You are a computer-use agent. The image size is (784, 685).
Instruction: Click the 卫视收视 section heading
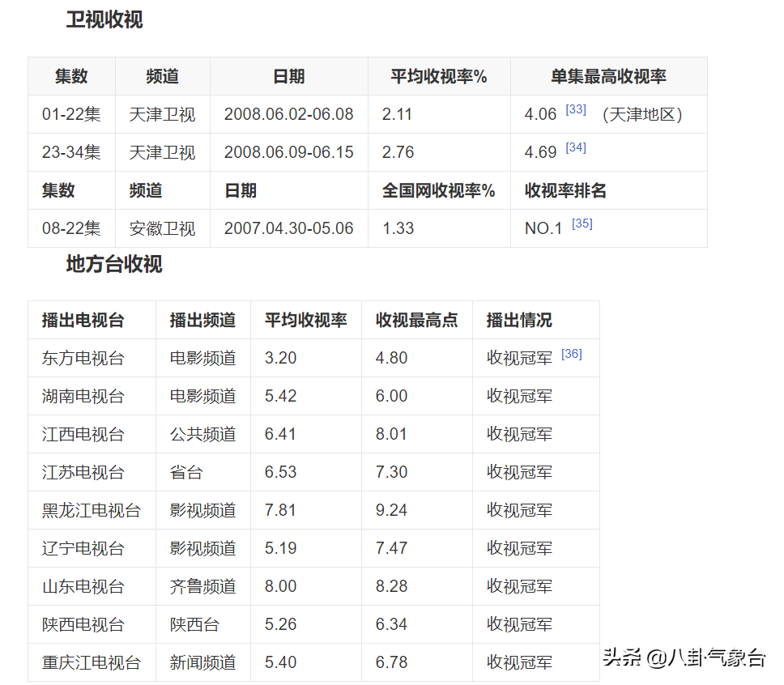tap(104, 20)
